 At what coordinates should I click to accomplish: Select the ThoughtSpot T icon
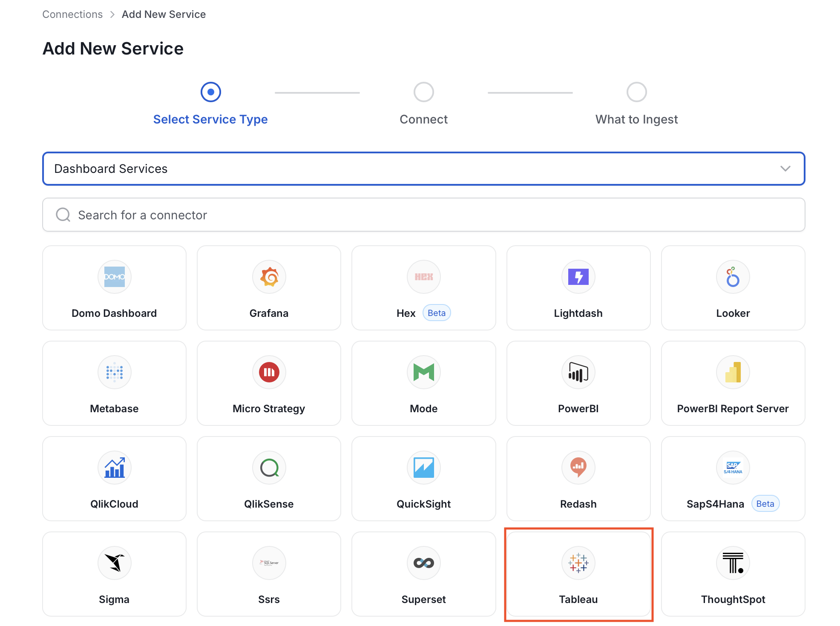[733, 563]
